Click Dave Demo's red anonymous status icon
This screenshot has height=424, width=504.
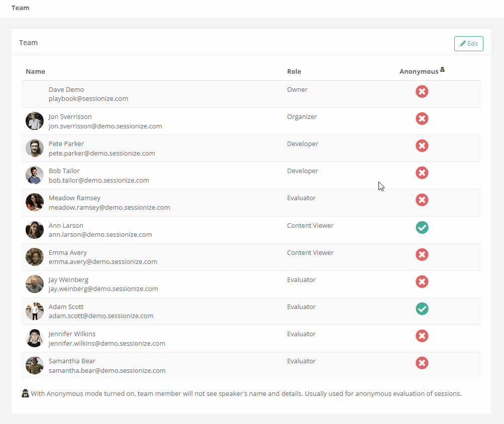pyautogui.click(x=422, y=92)
